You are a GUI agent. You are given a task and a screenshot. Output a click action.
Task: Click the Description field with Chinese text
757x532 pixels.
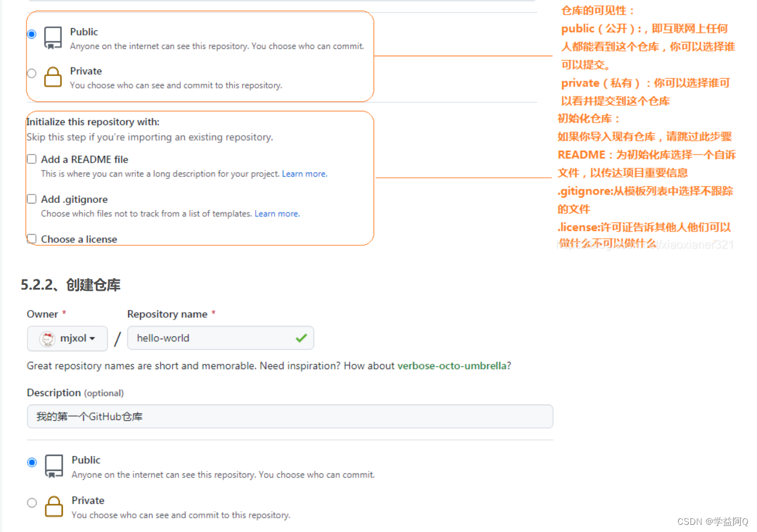tap(290, 417)
